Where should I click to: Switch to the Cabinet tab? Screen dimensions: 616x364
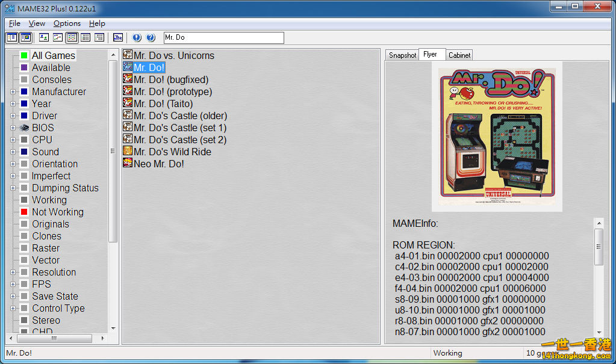[x=459, y=55]
